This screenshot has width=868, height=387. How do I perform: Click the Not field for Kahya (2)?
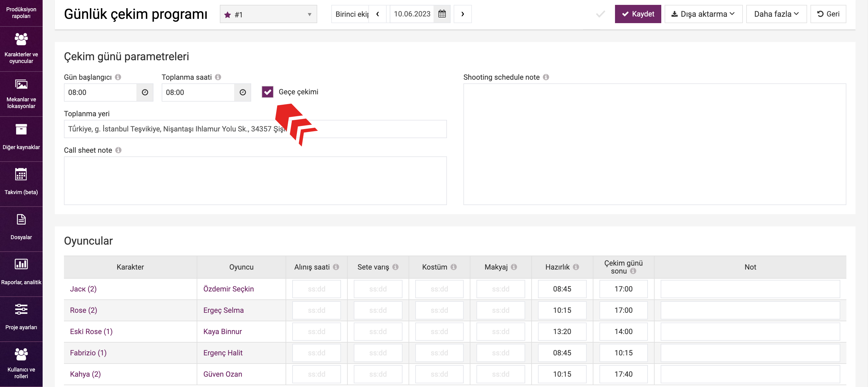(x=750, y=374)
